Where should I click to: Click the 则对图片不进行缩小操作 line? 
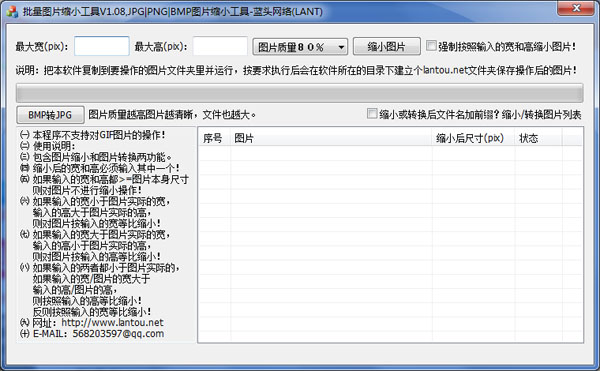tap(87, 190)
